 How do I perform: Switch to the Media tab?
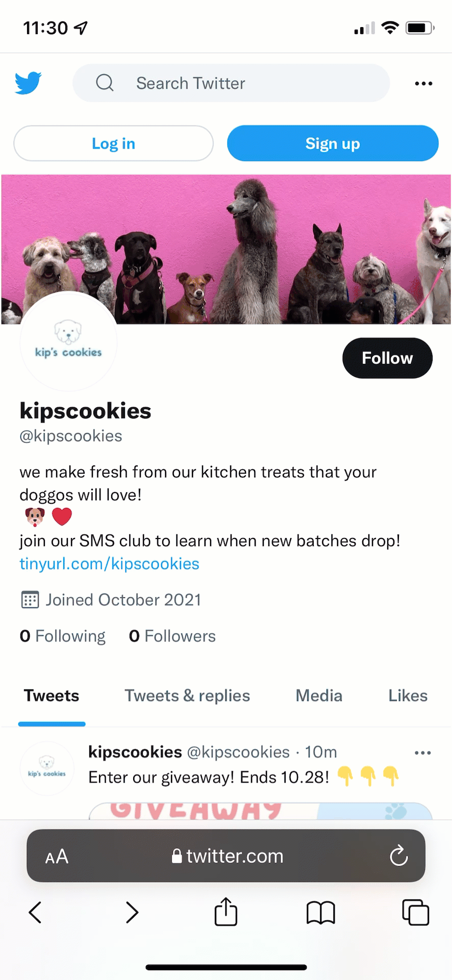point(319,696)
